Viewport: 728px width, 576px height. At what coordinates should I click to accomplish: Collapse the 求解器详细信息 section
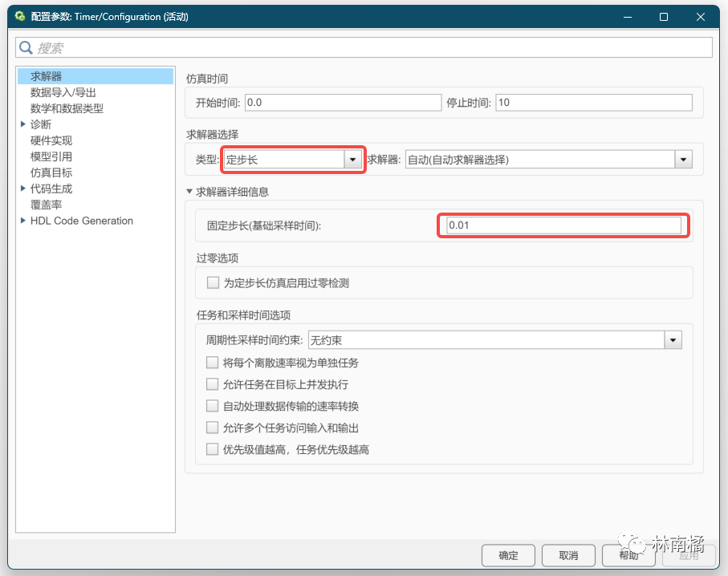[x=189, y=191]
